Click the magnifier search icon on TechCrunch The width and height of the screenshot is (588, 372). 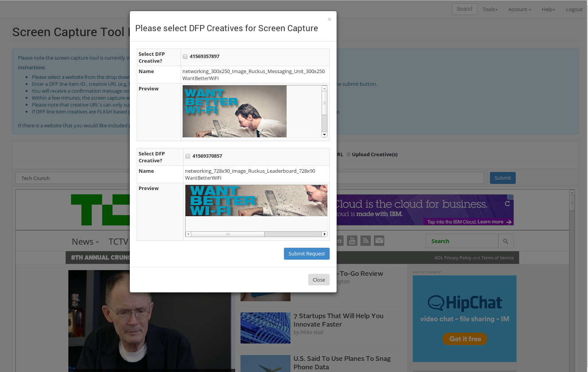(506, 241)
